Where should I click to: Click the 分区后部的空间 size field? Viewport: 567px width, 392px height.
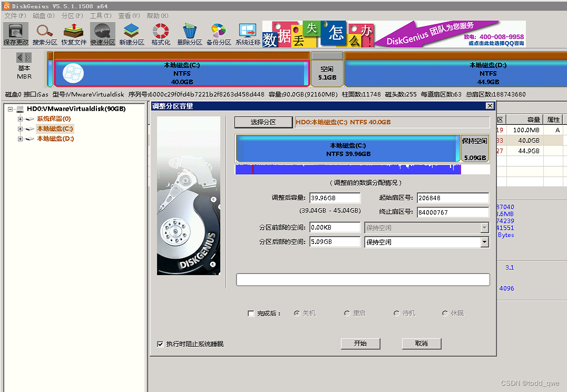coord(335,242)
